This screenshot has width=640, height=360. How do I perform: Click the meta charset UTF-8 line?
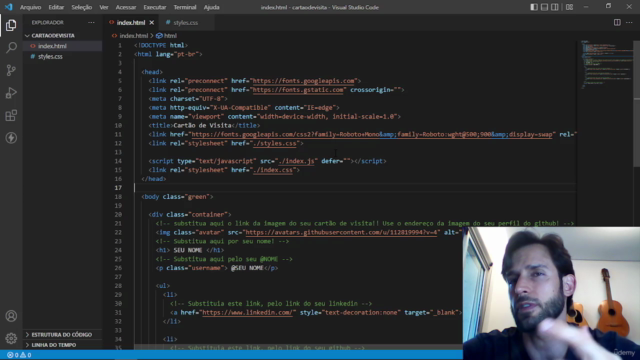click(x=188, y=99)
